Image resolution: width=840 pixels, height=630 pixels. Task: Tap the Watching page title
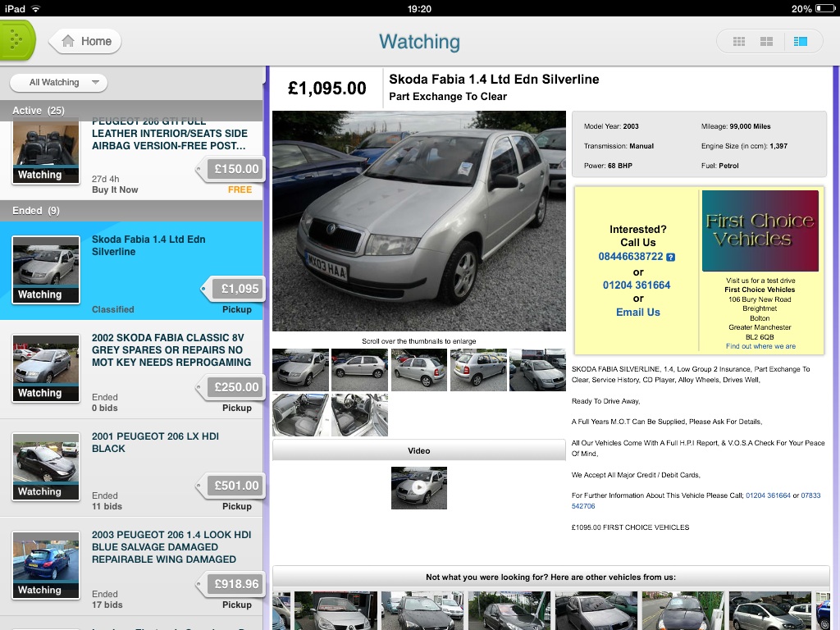point(419,42)
